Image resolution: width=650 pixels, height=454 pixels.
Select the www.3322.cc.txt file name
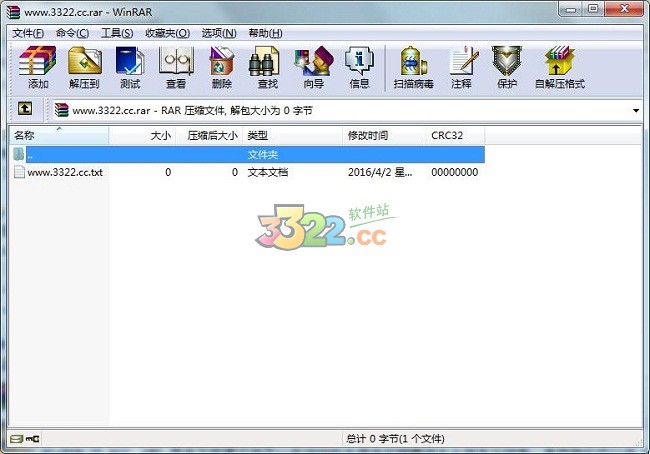(x=65, y=172)
